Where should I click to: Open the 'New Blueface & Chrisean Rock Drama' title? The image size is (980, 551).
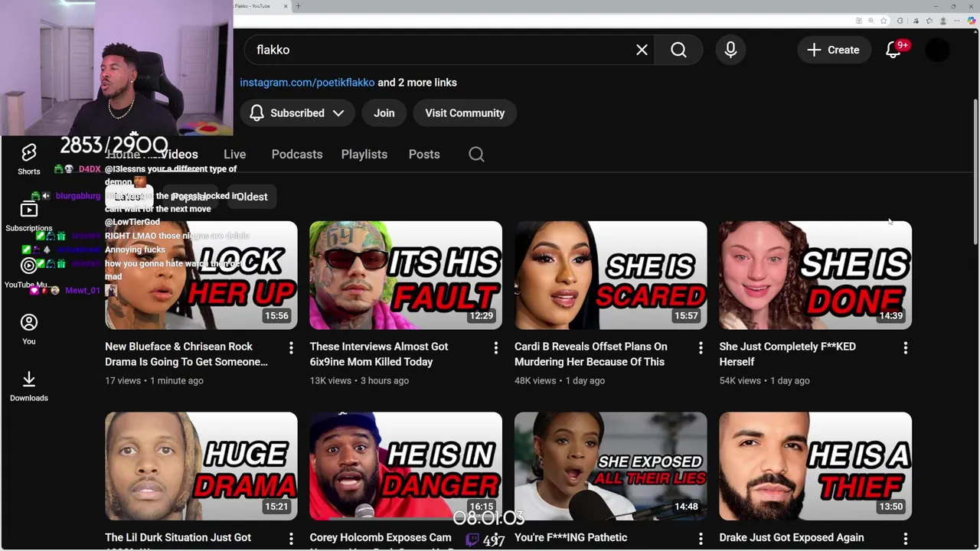(186, 354)
